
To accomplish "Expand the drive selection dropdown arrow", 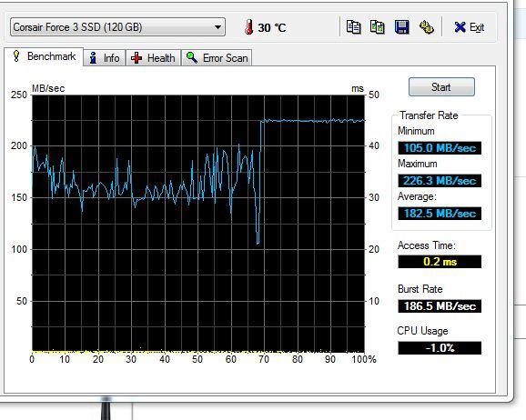I will pos(217,27).
